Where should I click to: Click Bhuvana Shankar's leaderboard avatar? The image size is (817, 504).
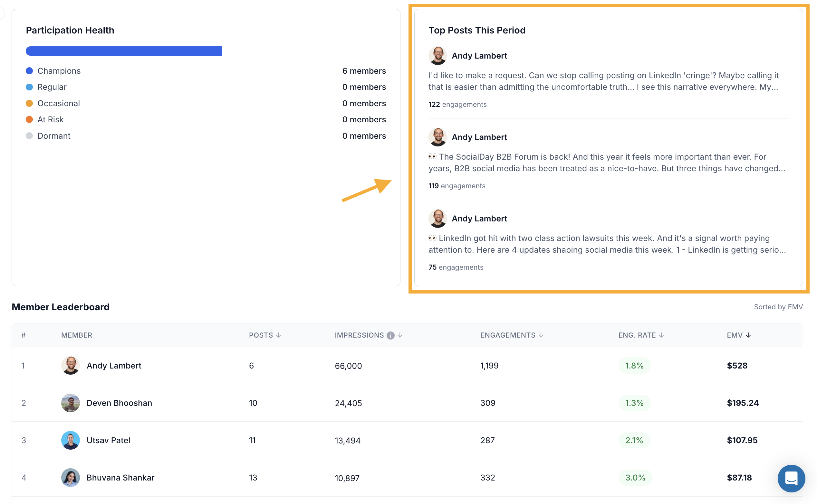70,478
